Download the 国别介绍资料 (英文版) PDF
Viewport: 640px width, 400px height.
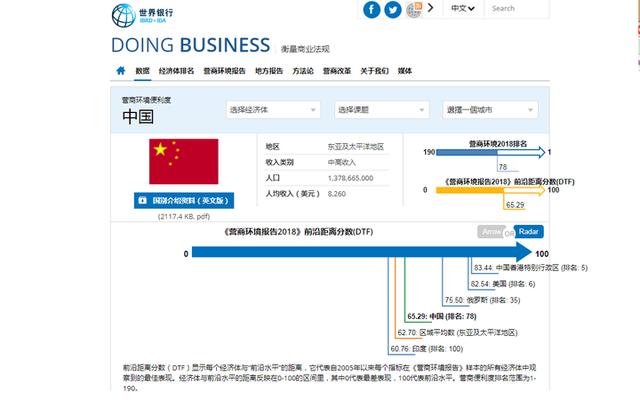(x=184, y=200)
